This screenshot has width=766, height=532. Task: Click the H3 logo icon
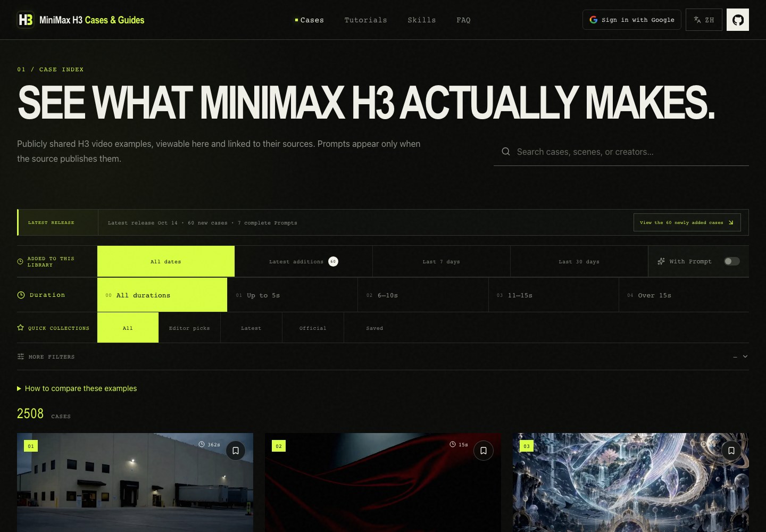26,20
